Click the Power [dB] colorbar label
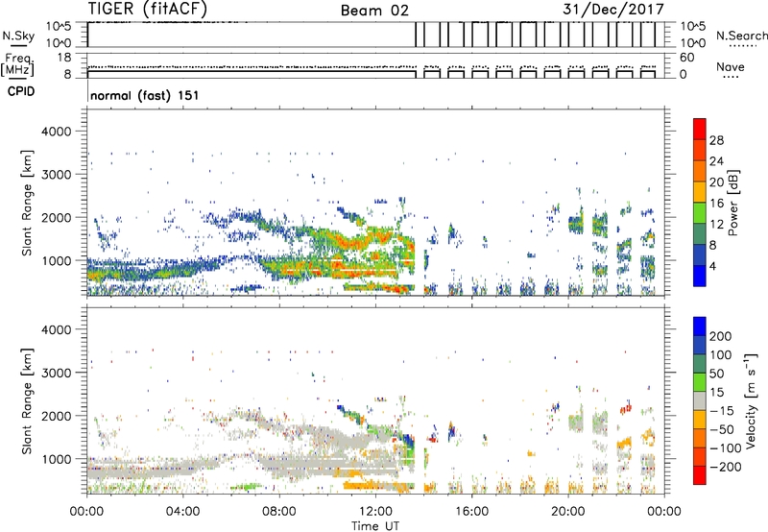The width and height of the screenshot is (768, 532). (732, 203)
